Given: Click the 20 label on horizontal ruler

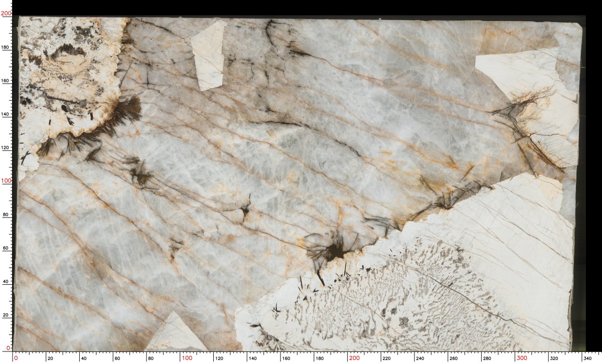Looking at the screenshot, I should tap(50, 358).
